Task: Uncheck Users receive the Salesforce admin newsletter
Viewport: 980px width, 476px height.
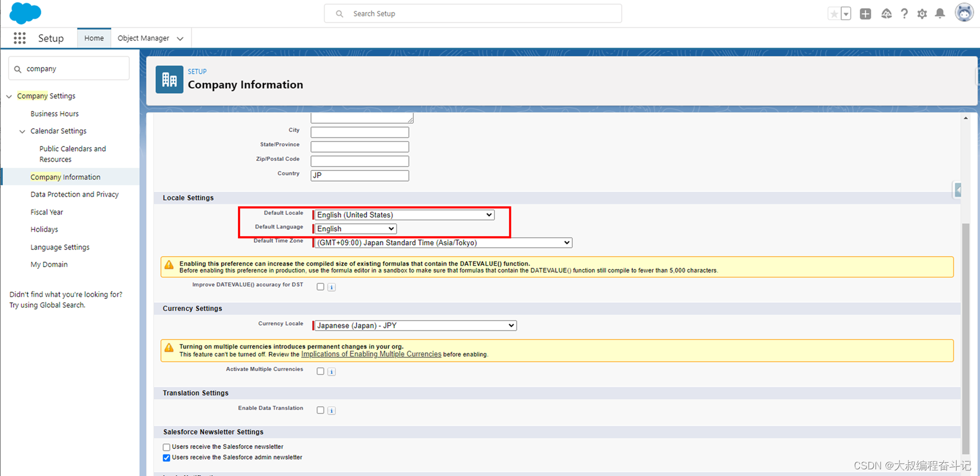Action: [166, 458]
